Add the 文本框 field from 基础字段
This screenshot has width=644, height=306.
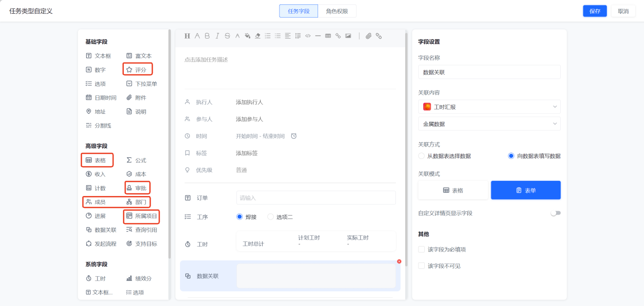tap(99, 56)
